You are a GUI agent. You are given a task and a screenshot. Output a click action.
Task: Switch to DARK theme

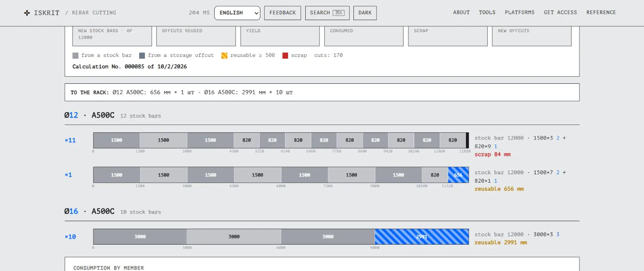tap(365, 13)
